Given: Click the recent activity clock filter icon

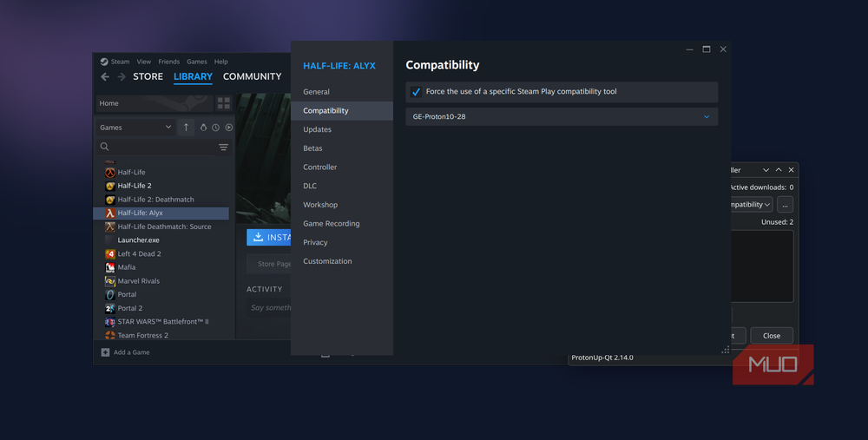Looking at the screenshot, I should point(216,128).
